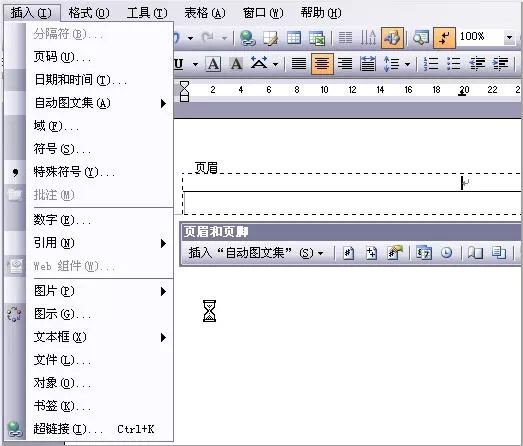Viewport: 523px width, 446px height.
Task: Open the 格式 (Format) menu
Action: [x=89, y=13]
